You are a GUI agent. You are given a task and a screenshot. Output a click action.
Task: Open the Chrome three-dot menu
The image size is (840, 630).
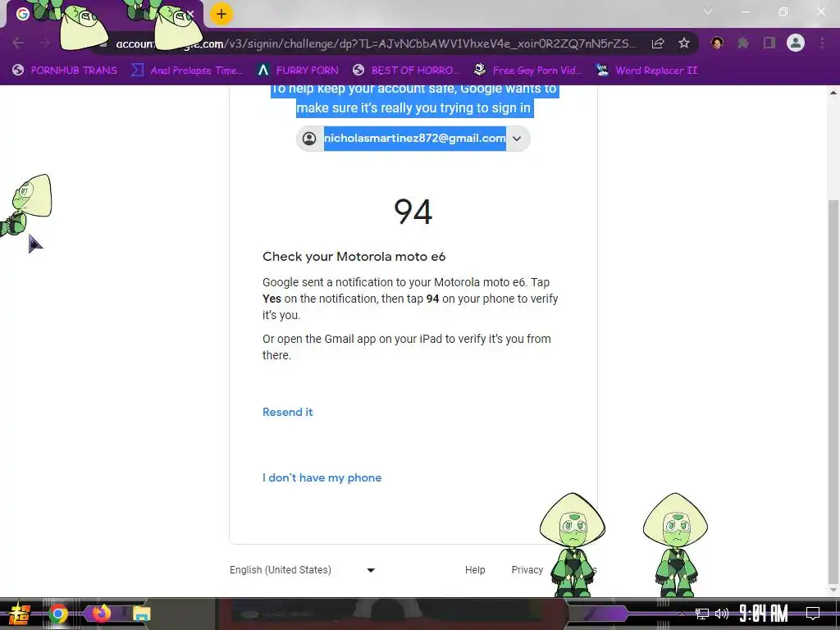click(822, 43)
